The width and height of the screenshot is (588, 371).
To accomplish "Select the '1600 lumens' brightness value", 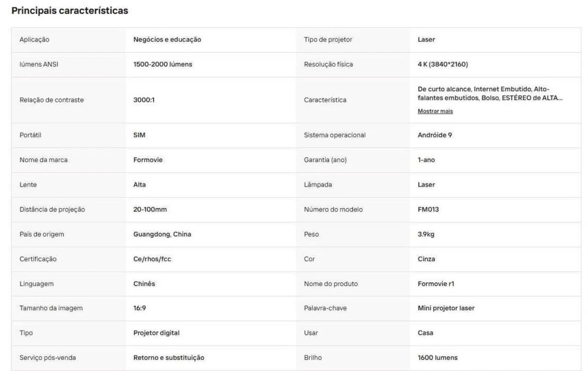I will 437,358.
